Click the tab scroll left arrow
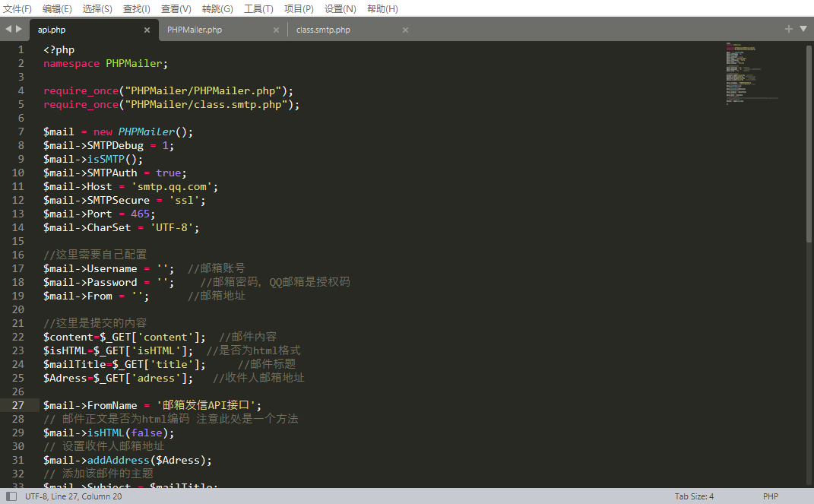This screenshot has height=504, width=814. tap(8, 29)
